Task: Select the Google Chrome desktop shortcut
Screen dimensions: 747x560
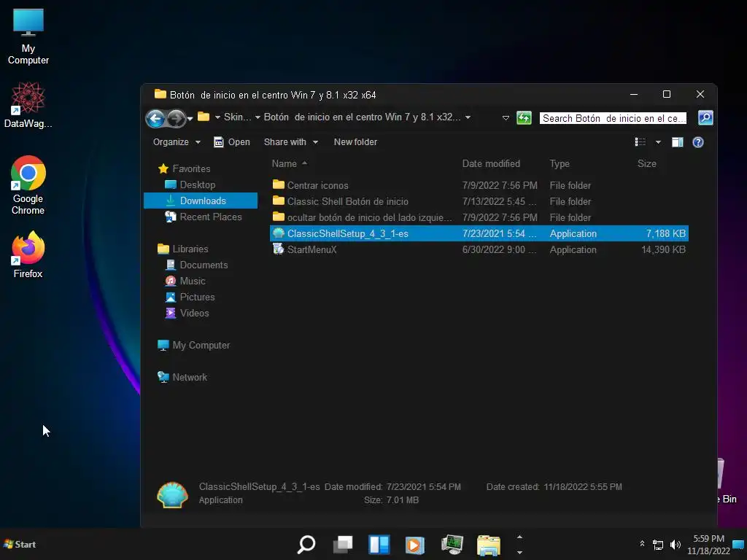Action: tap(28, 185)
